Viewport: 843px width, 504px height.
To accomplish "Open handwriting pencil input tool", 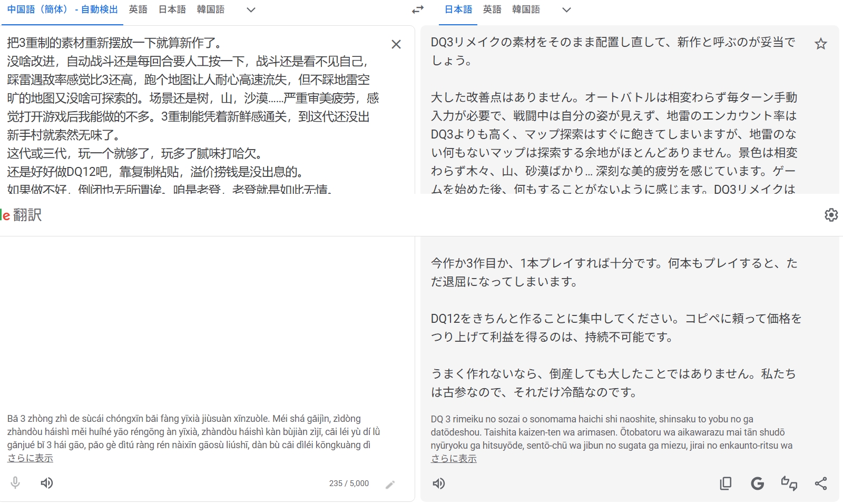I will pyautogui.click(x=390, y=485).
